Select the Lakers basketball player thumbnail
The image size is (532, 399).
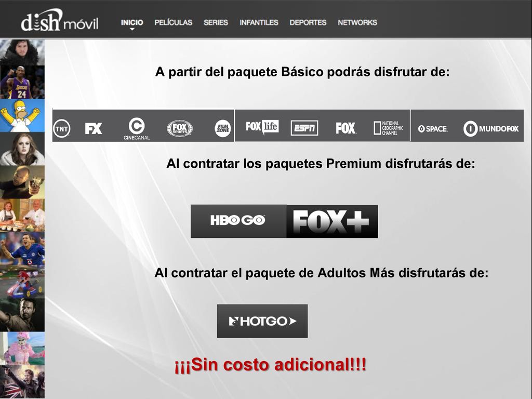pyautogui.click(x=22, y=82)
